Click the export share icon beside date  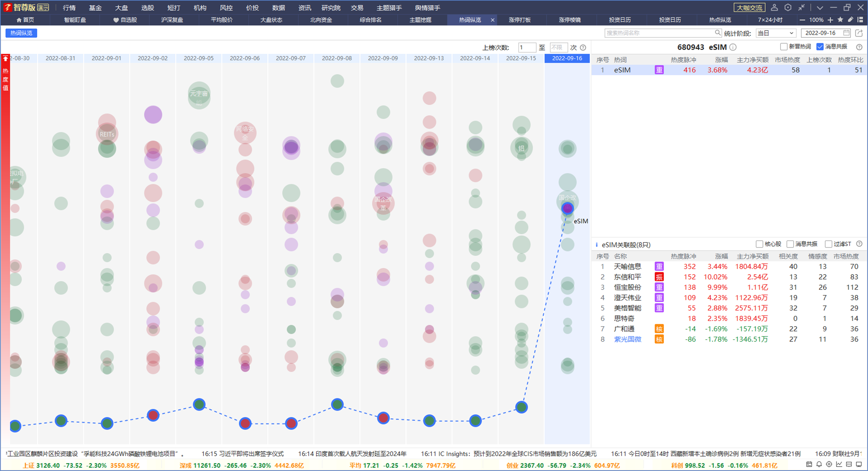pos(859,33)
